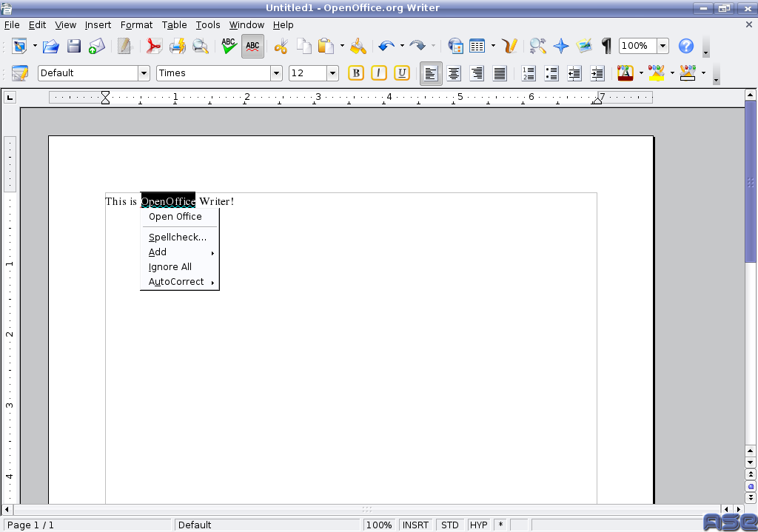This screenshot has height=532, width=758.
Task: Increase Indent icon
Action: click(x=597, y=73)
